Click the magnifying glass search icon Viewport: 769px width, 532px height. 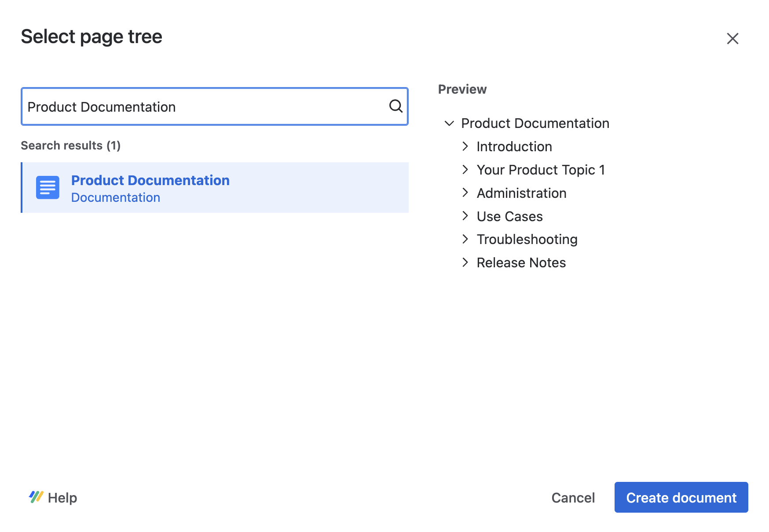coord(395,106)
